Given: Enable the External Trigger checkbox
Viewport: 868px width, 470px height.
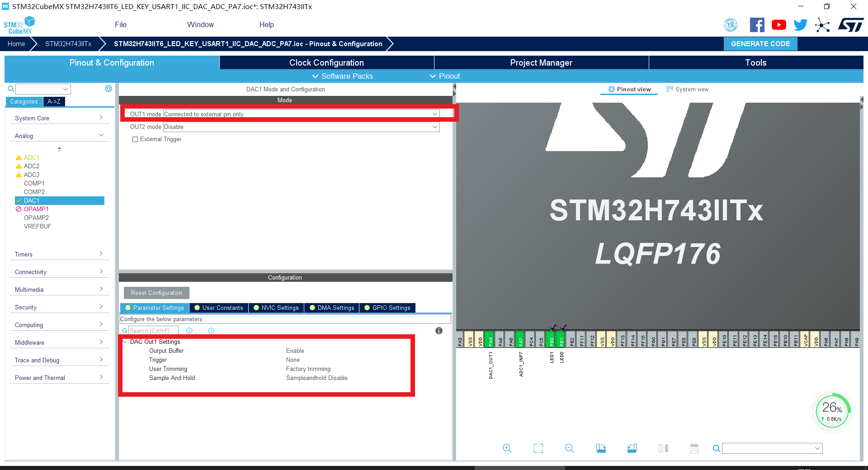Looking at the screenshot, I should coord(135,139).
